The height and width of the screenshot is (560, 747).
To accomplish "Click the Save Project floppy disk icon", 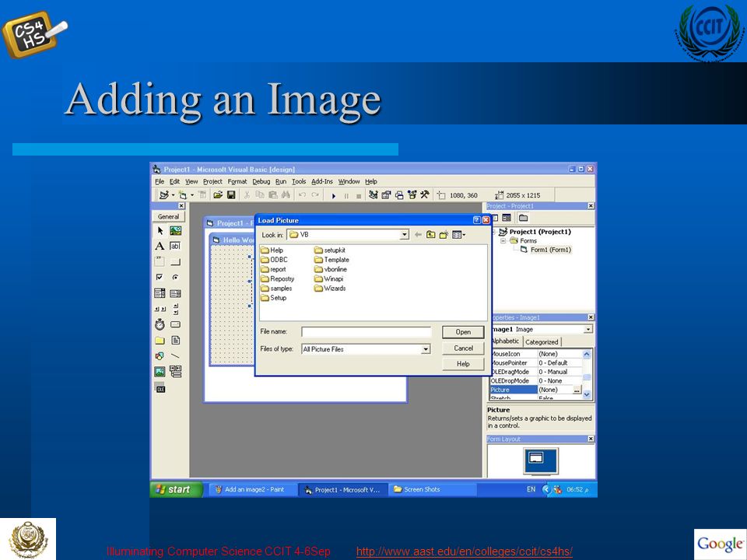I will (231, 194).
